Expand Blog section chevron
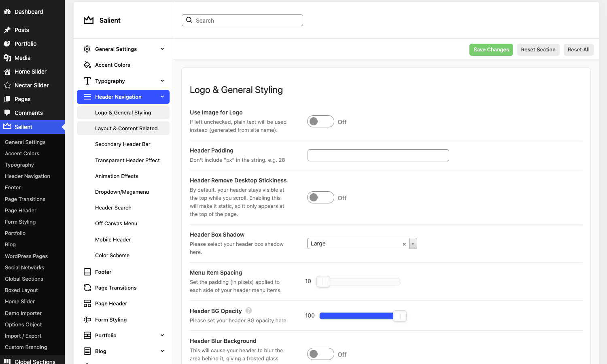 (162, 351)
